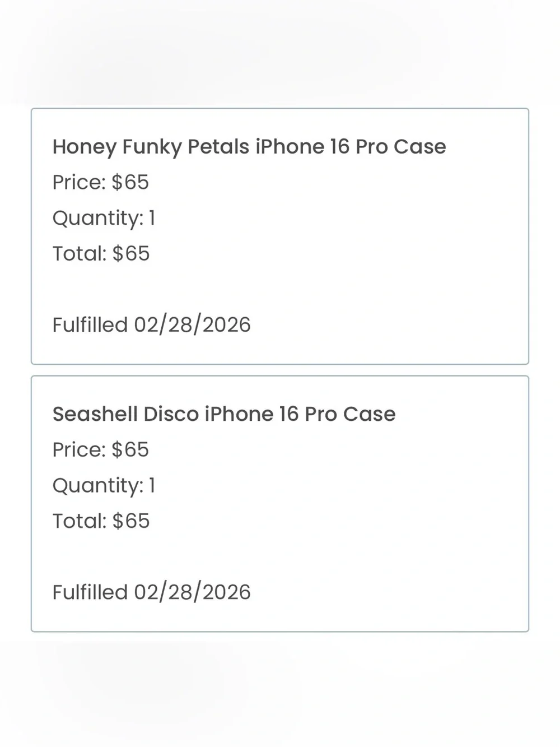Click 02/28/2026 date in second card

pos(192,592)
